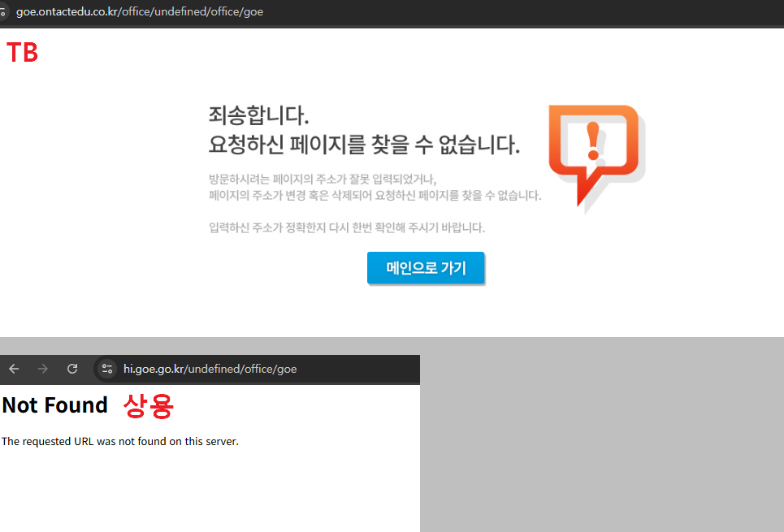Click the line starting with 페이지의 주소가 변경
Viewport: 784px width, 532px height.
click(374, 196)
